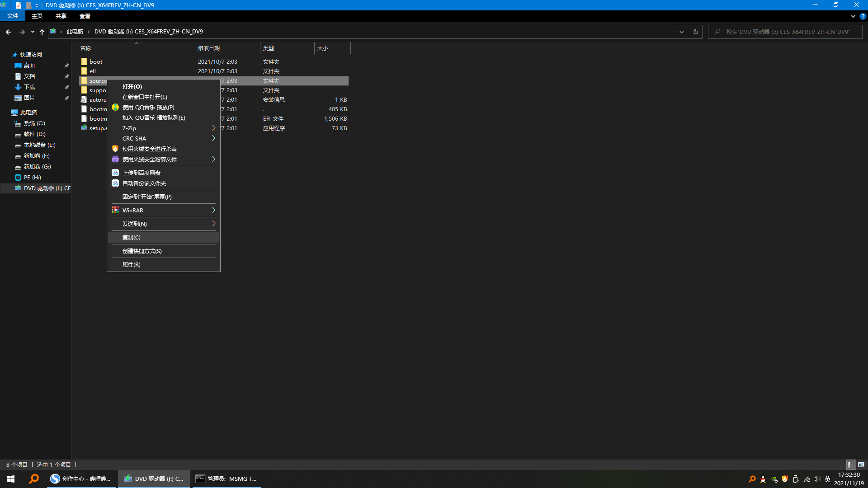Viewport: 868px width, 488px height.
Task: Open the 共享 ribbon tab
Action: tap(61, 16)
